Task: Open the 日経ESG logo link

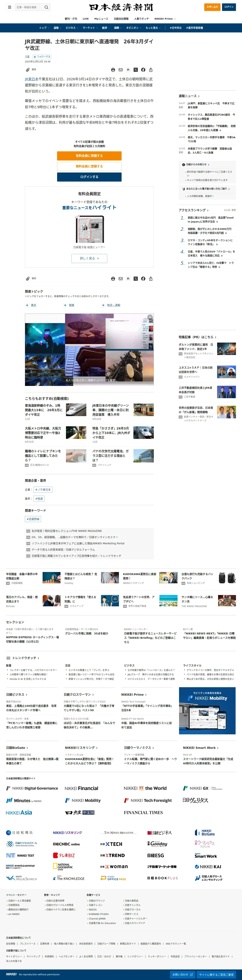Action: 156,855
